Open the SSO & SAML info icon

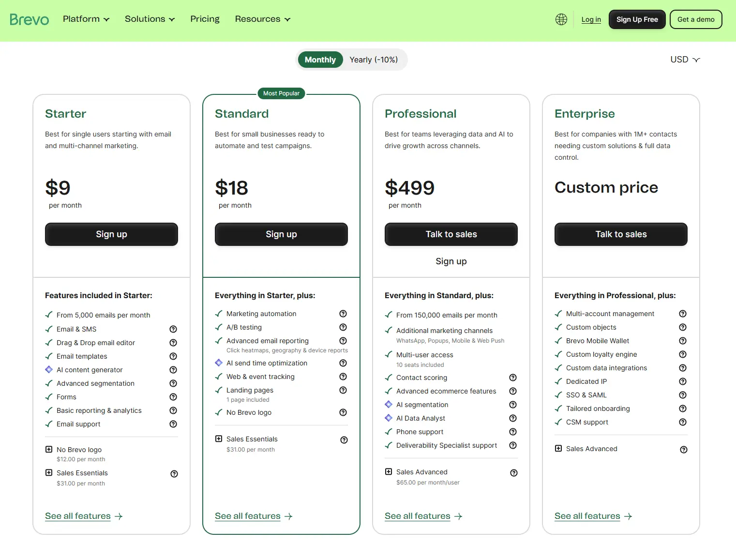point(683,395)
